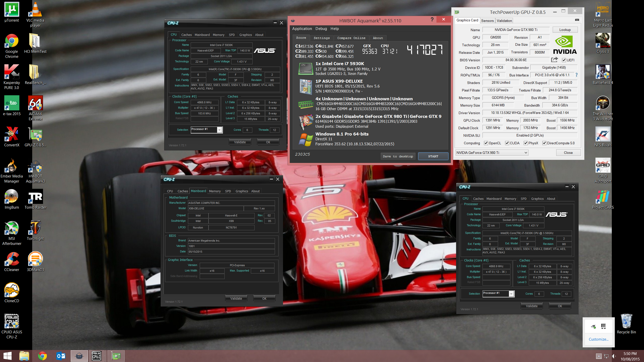Open the Recycle Bin
This screenshot has height=362, width=644.
[x=626, y=324]
